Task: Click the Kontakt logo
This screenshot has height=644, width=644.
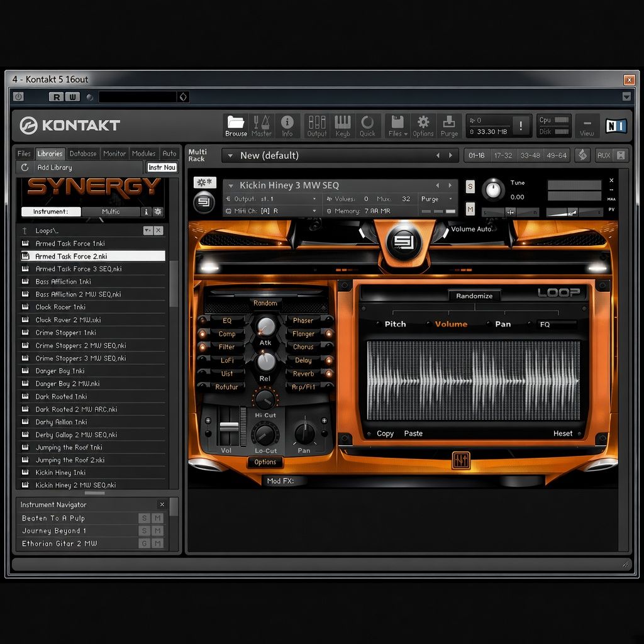Action: tap(70, 125)
